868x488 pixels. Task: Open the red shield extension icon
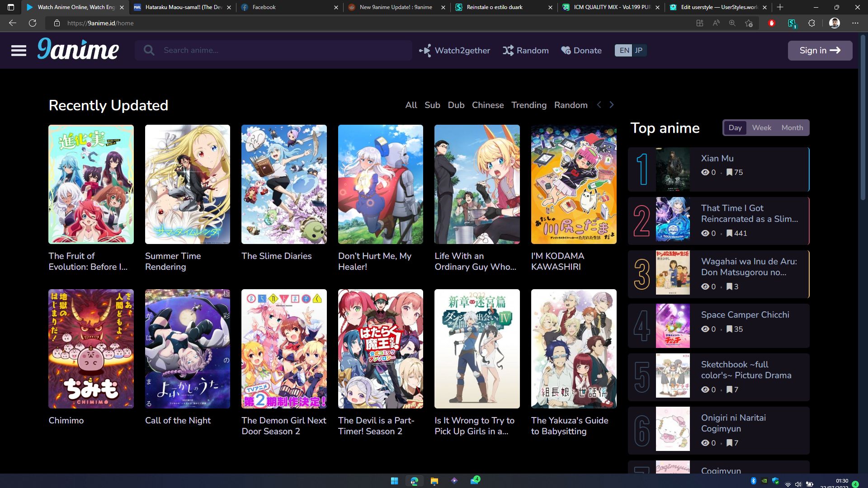click(772, 23)
